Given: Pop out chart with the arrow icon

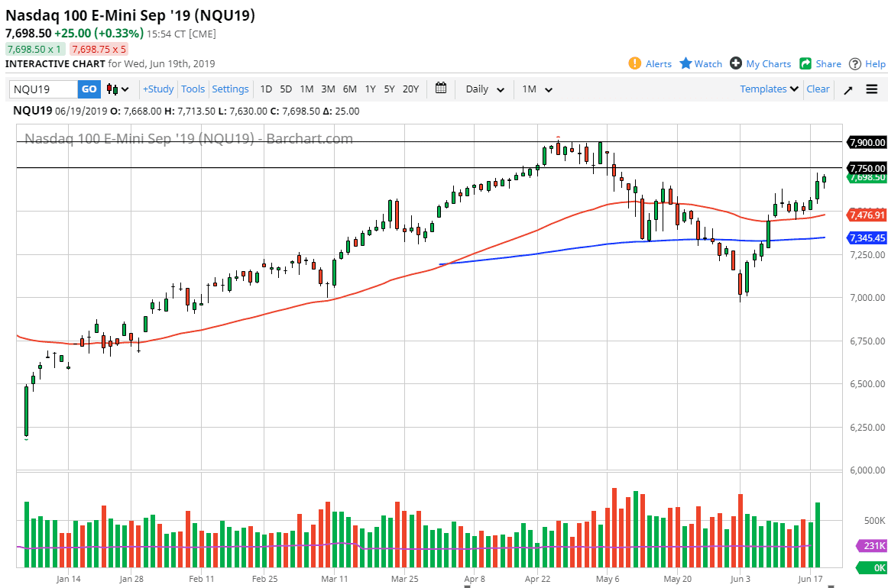Looking at the screenshot, I should click(x=847, y=89).
